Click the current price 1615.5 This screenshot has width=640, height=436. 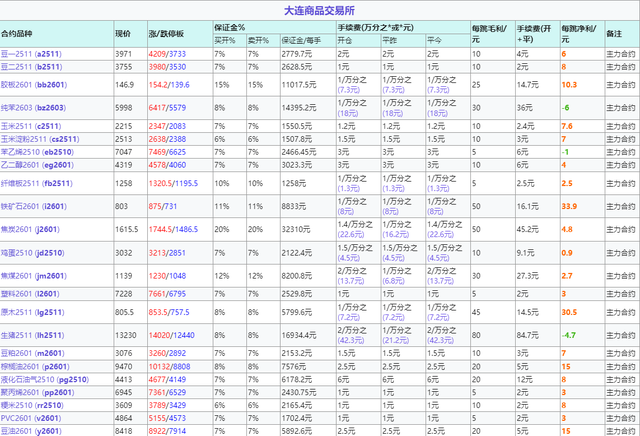[127, 229]
